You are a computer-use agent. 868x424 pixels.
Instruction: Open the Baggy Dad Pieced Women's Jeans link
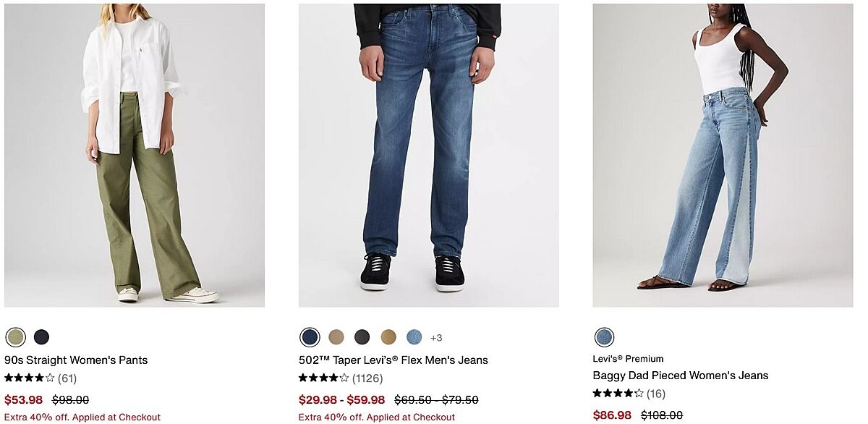coord(681,376)
